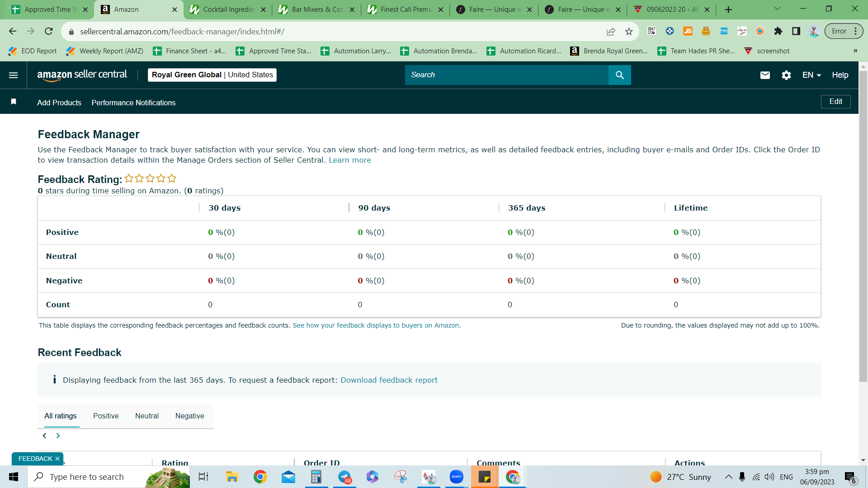Switch to the Positive tab
Image resolution: width=868 pixels, height=488 pixels.
106,416
